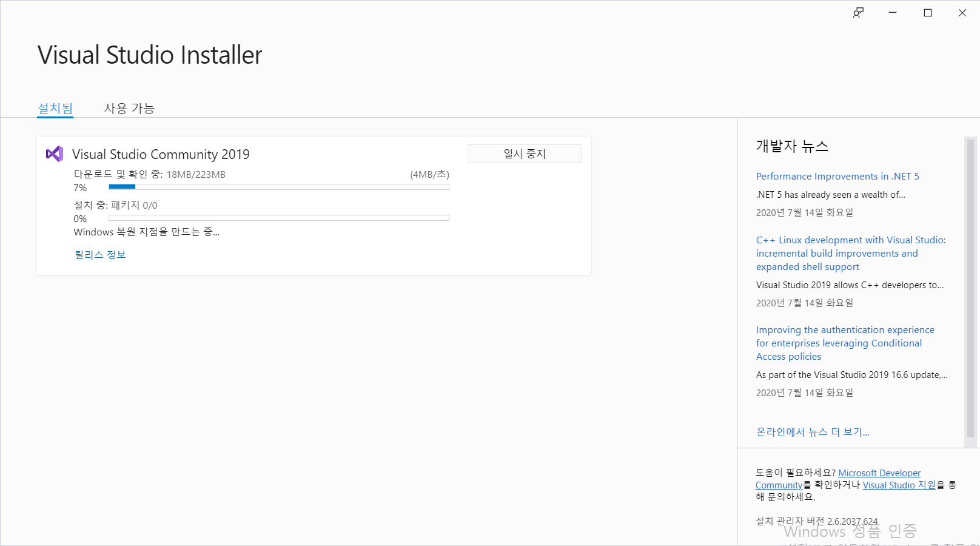Click the install progress bar at 0%
Image resolution: width=980 pixels, height=546 pixels.
point(279,218)
